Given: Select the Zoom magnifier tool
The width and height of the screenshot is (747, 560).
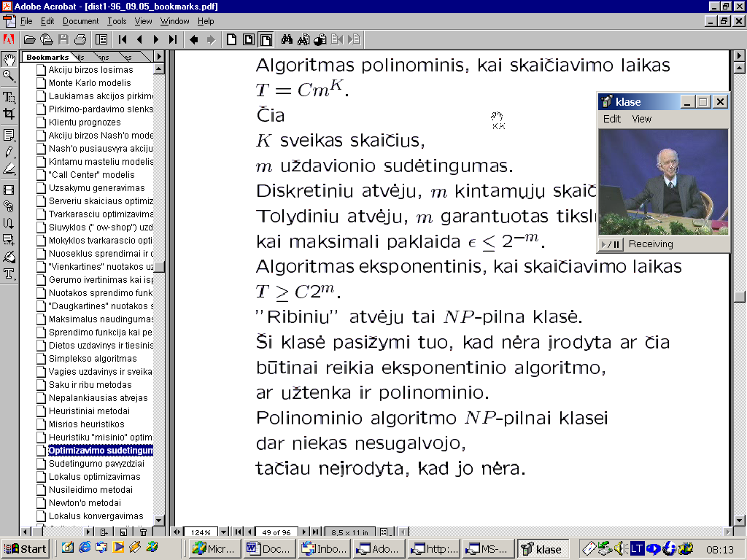Looking at the screenshot, I should point(9,75).
